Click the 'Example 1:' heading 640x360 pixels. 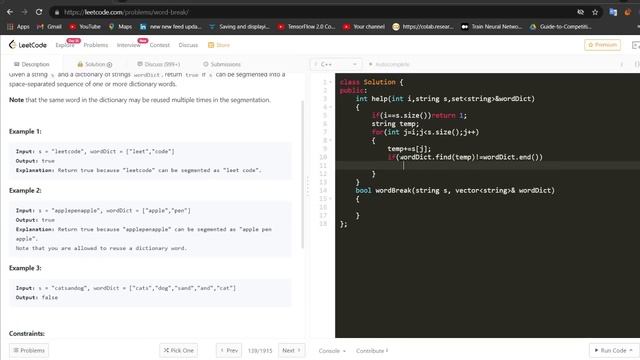25,131
